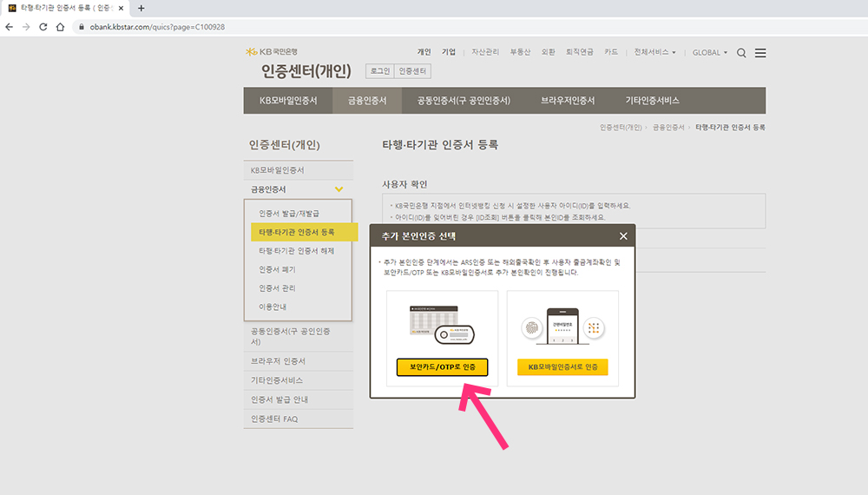Image resolution: width=868 pixels, height=495 pixels.
Task: Select 개인 in top navigation
Action: point(424,52)
